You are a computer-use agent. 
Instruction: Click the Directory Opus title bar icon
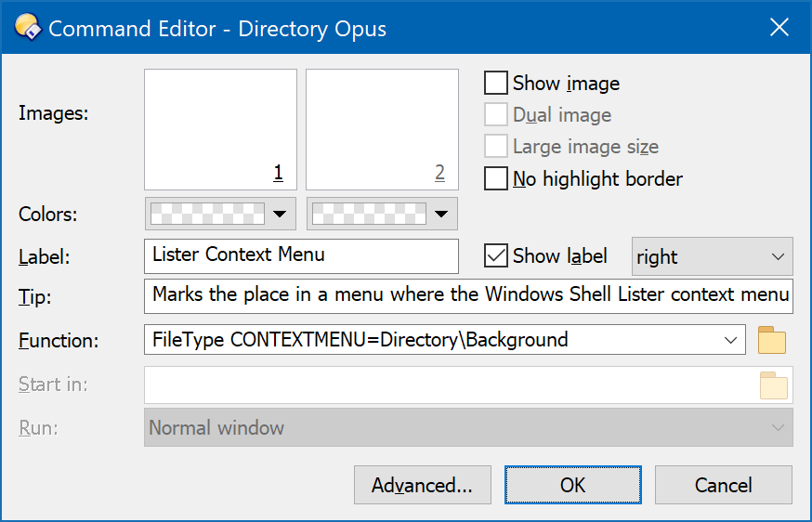click(28, 28)
